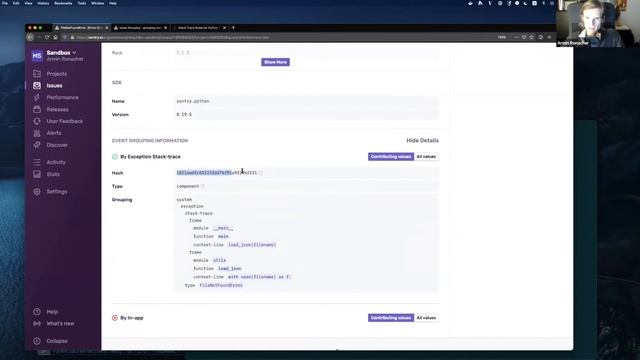Click the Help question mark icon
This screenshot has width=640, height=360.
(37, 312)
